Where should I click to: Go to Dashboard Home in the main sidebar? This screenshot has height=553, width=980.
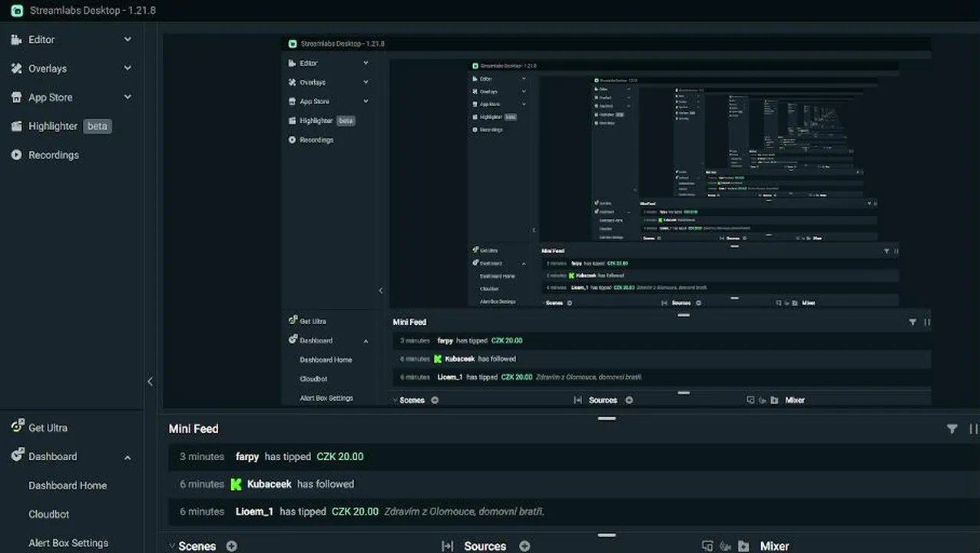click(x=68, y=485)
